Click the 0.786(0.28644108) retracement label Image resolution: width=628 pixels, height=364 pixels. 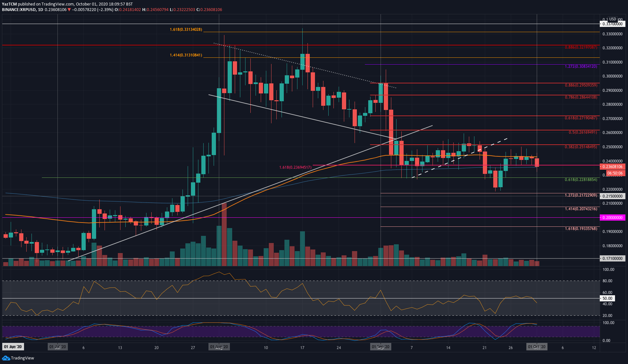[581, 97]
